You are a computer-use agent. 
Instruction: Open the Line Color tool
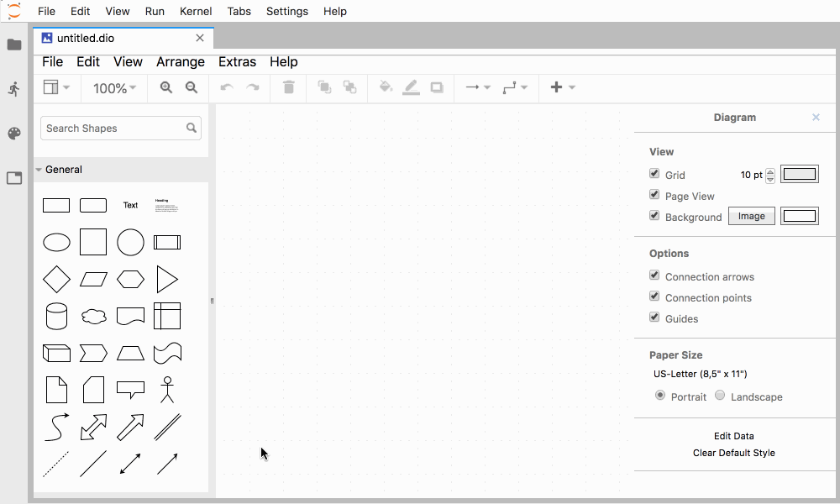(411, 87)
